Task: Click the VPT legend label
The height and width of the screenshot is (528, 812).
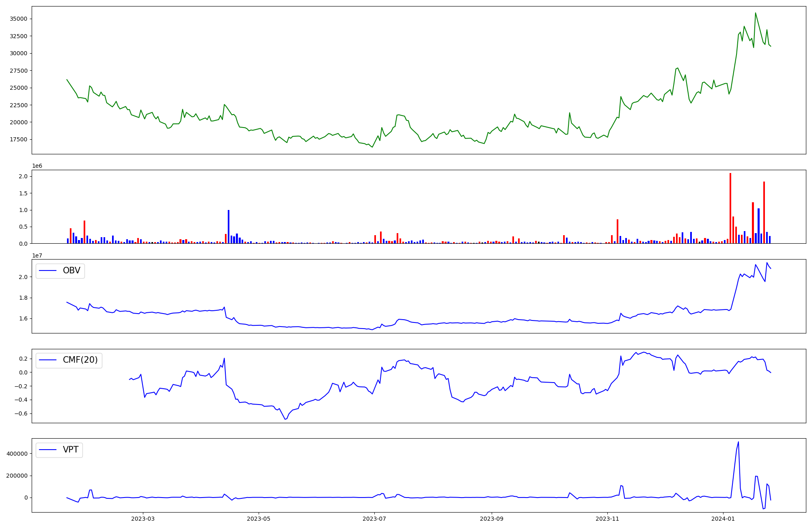Action: tap(71, 450)
